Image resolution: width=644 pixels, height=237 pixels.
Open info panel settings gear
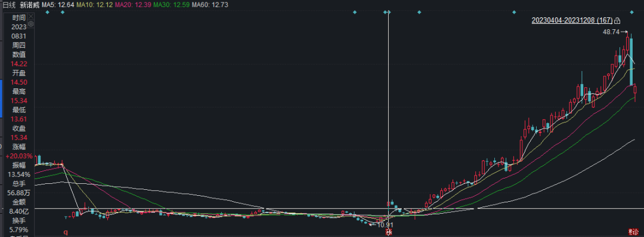(x=30, y=24)
